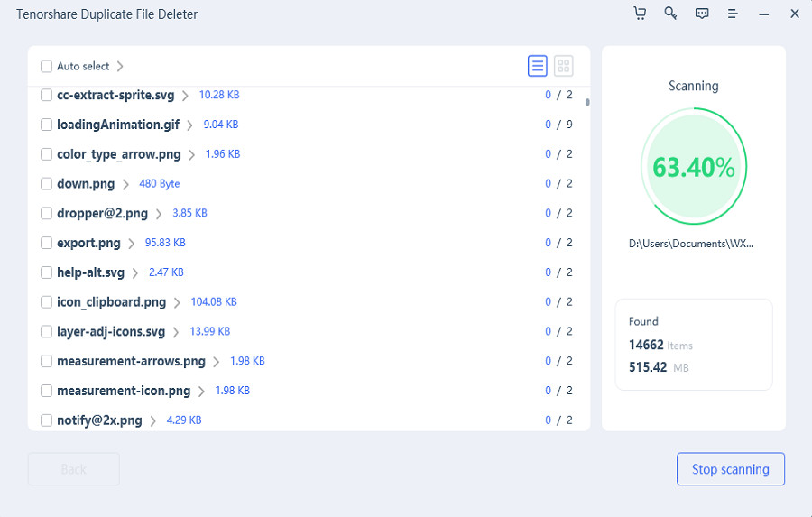Expand the cc-extract-sprite.svg duplicate group
Image resolution: width=812 pixels, height=517 pixels.
185,95
